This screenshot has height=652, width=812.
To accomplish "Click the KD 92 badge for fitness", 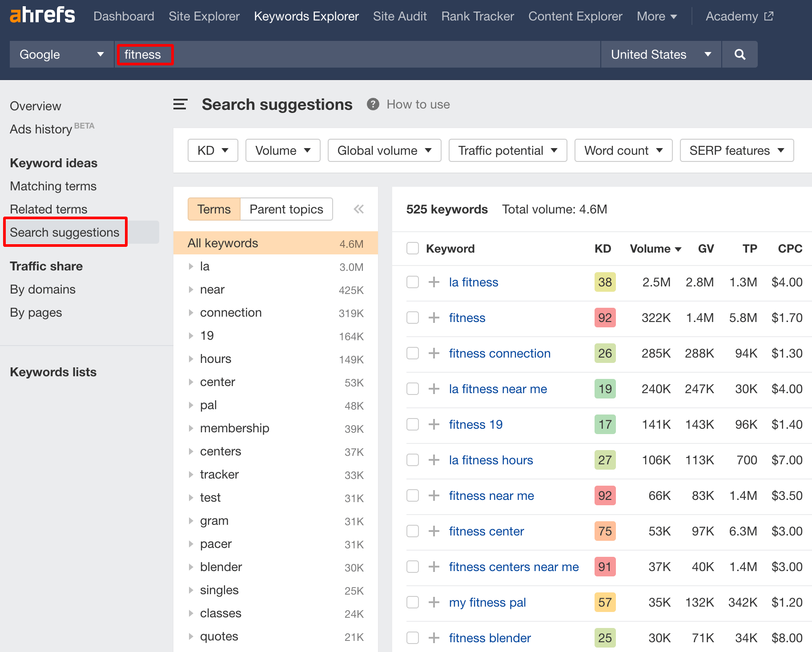I will pos(605,318).
